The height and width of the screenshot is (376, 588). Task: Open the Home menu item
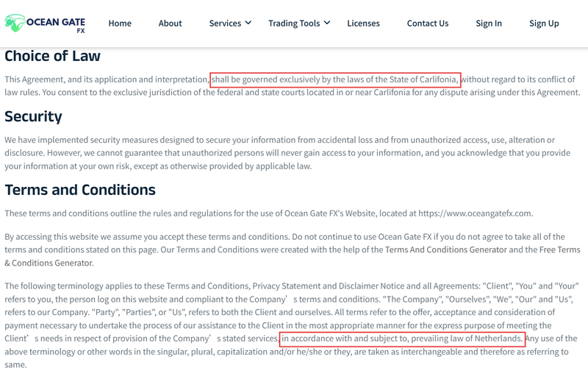pyautogui.click(x=120, y=24)
